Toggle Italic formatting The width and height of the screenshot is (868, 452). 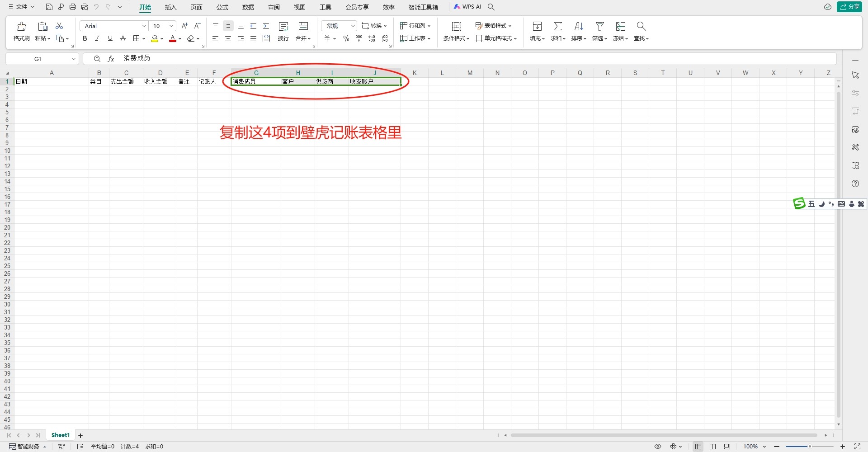click(97, 38)
